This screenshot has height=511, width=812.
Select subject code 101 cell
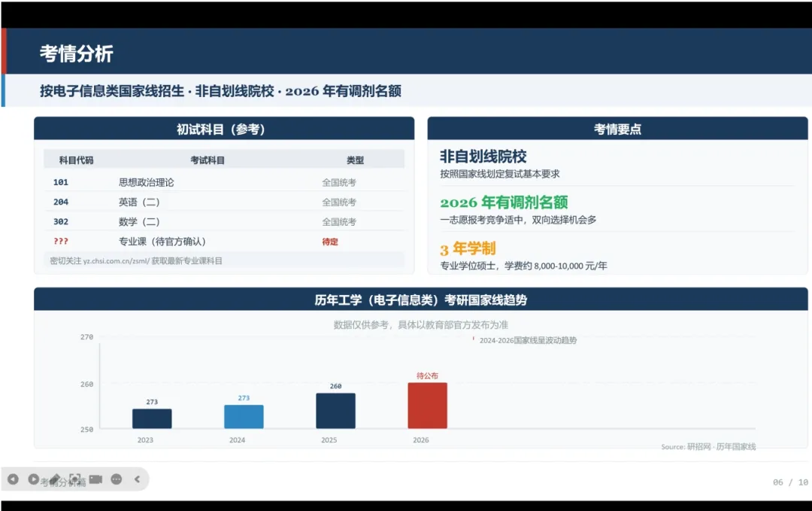(x=61, y=182)
